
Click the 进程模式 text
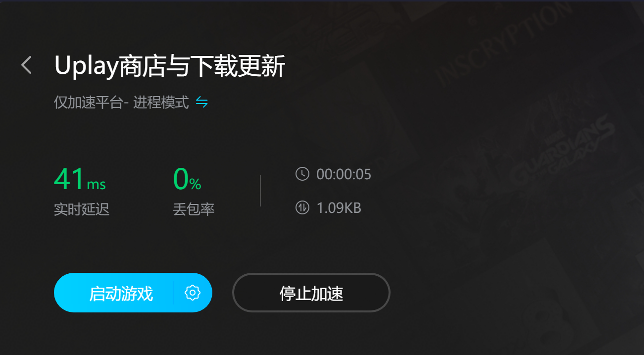pyautogui.click(x=161, y=102)
